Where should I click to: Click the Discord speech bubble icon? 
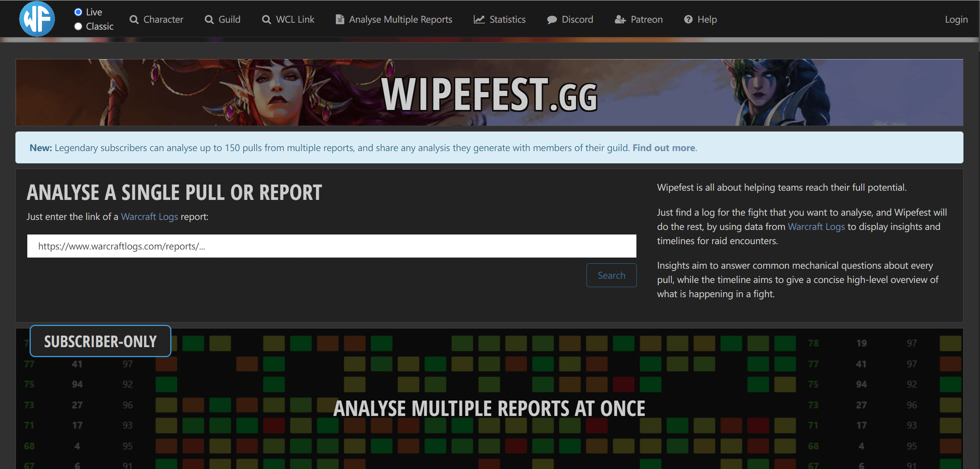[552, 20]
